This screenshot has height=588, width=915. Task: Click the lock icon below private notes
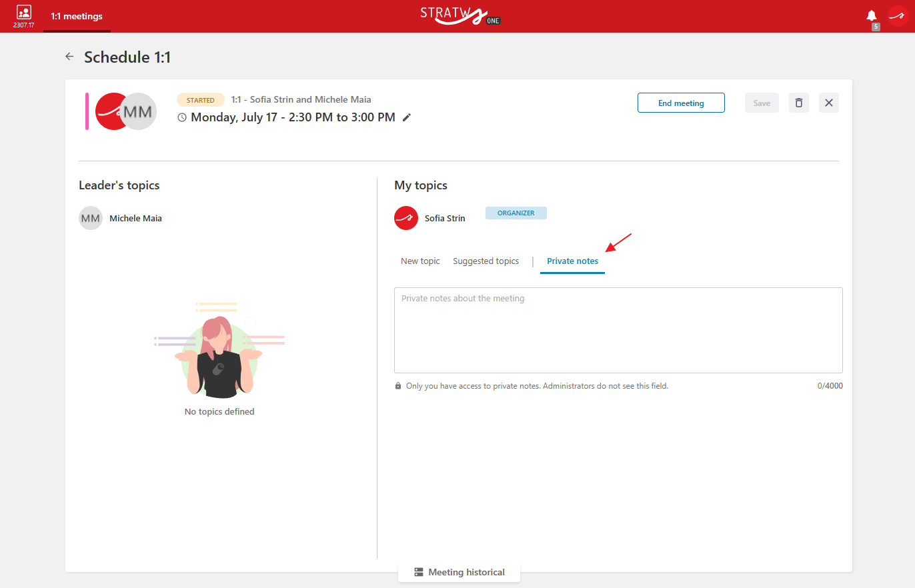tap(398, 386)
